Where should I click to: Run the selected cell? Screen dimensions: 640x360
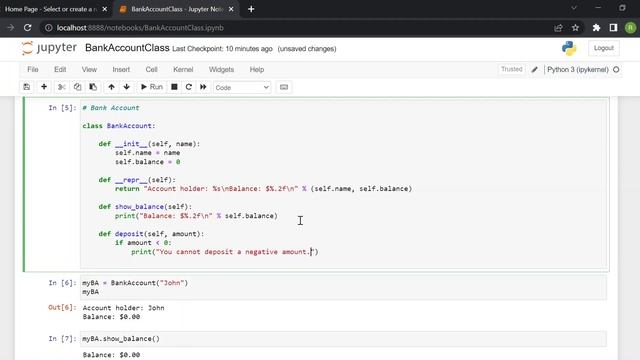pos(151,87)
